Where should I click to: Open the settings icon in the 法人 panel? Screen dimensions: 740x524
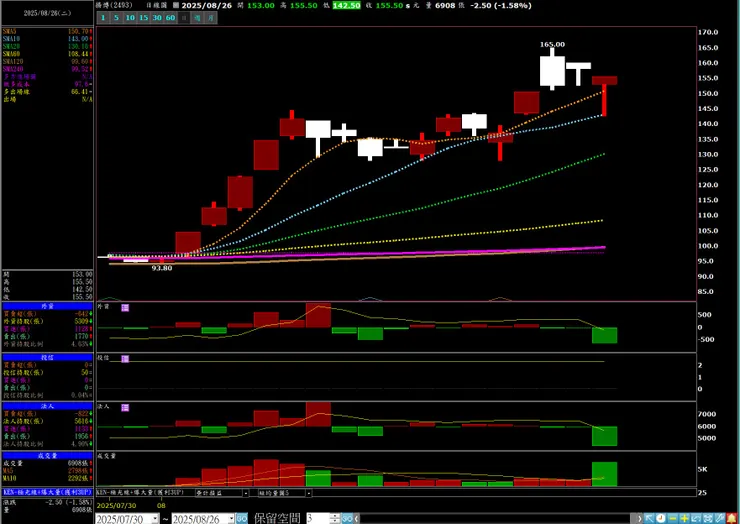(125, 407)
